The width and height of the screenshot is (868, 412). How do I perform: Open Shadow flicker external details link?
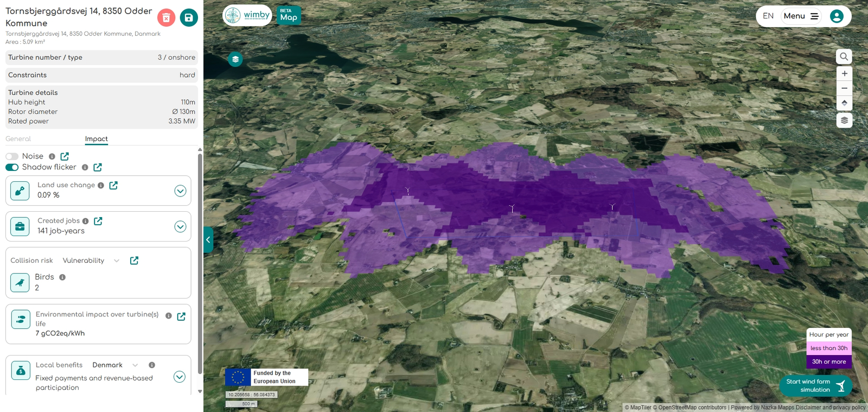tap(98, 167)
